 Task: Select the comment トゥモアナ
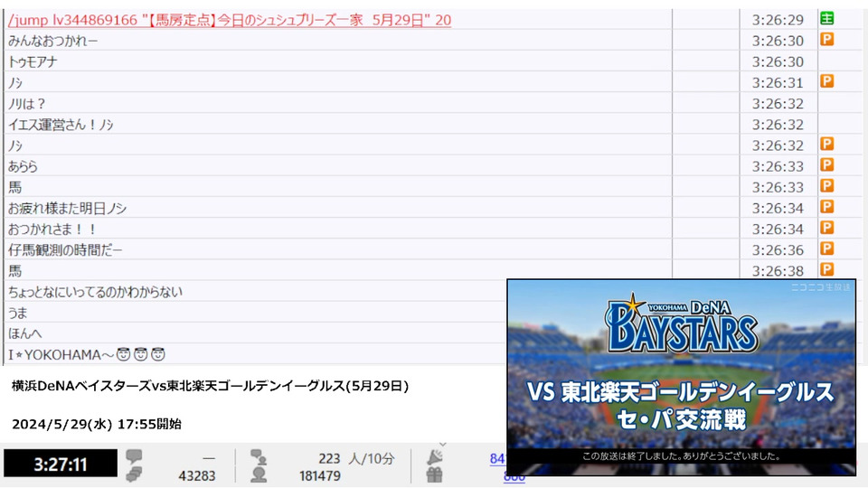[x=33, y=62]
